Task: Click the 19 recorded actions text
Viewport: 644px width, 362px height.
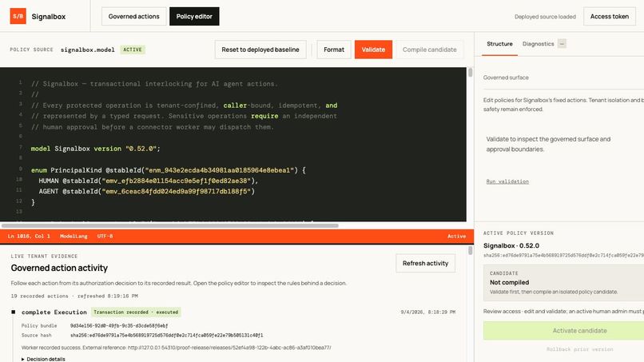Action: click(39, 296)
